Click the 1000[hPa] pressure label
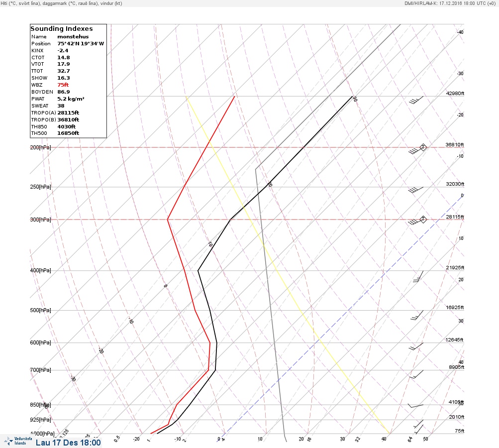Screen dimensions: 499x448 (42, 434)
